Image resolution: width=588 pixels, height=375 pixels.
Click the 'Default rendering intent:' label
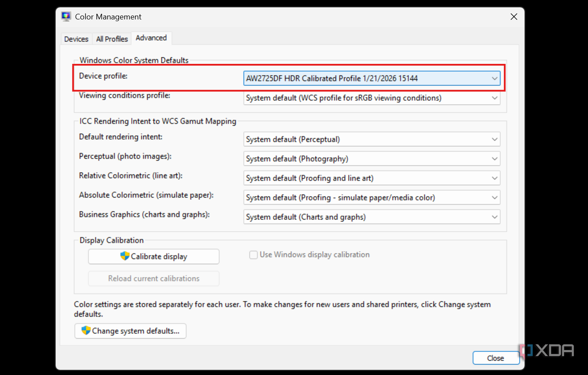121,137
